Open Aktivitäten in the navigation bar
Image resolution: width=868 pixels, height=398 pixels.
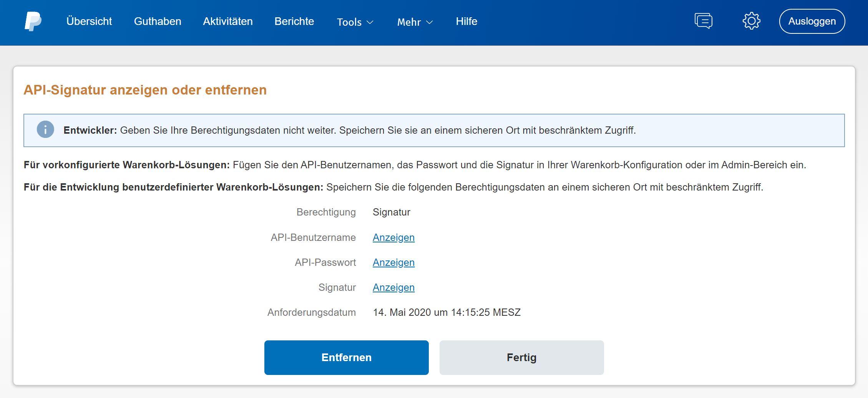pos(228,22)
